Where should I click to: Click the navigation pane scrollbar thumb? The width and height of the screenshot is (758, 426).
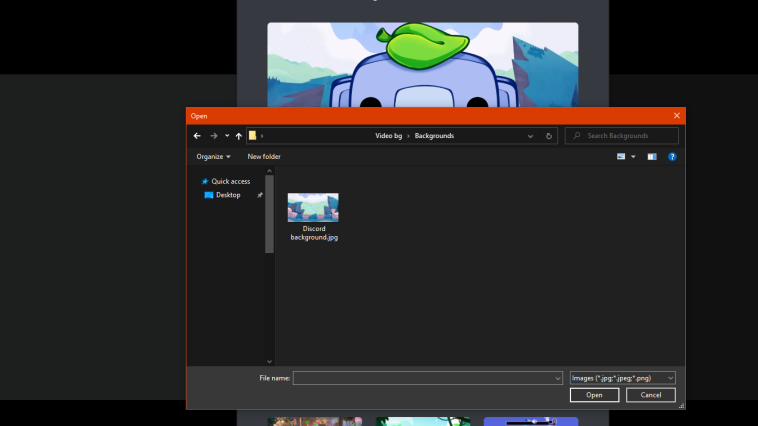(x=269, y=214)
